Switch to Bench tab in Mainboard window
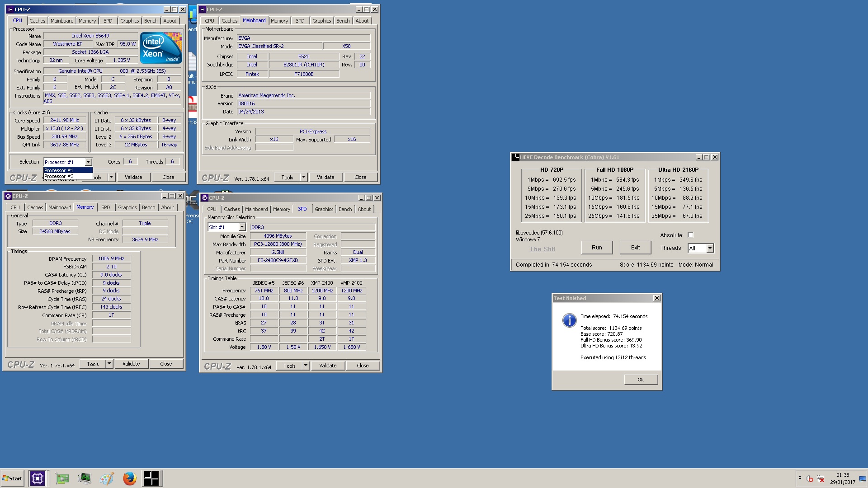Image resolution: width=868 pixels, height=488 pixels. pyautogui.click(x=343, y=21)
